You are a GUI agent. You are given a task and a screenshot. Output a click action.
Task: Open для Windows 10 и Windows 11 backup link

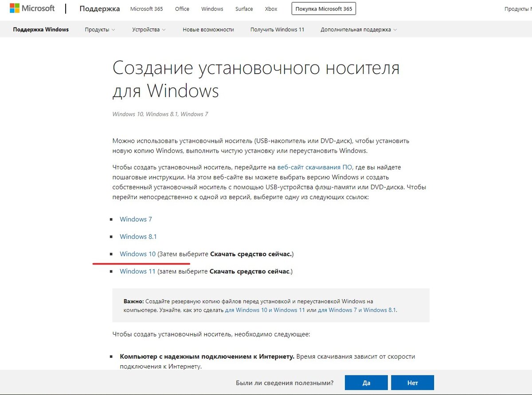coord(265,310)
